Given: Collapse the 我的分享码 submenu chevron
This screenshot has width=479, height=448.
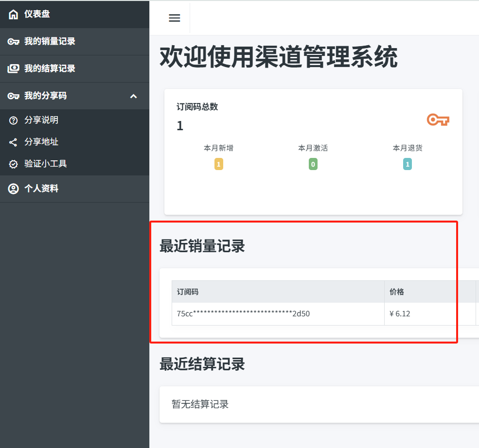Looking at the screenshot, I should (x=134, y=96).
